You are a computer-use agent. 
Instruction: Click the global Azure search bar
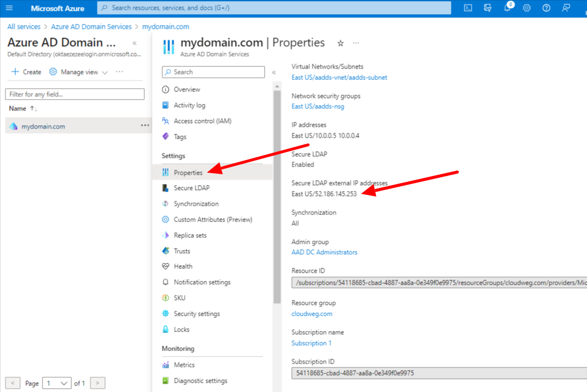point(274,8)
